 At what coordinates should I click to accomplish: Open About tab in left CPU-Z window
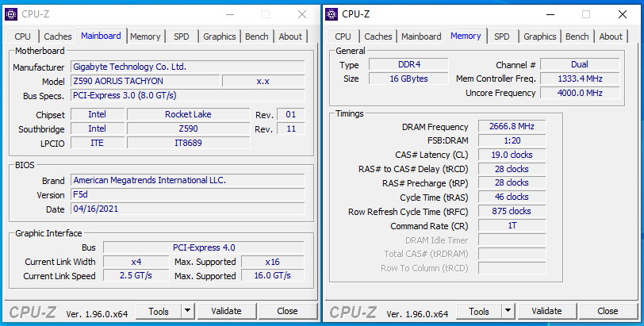click(x=290, y=36)
